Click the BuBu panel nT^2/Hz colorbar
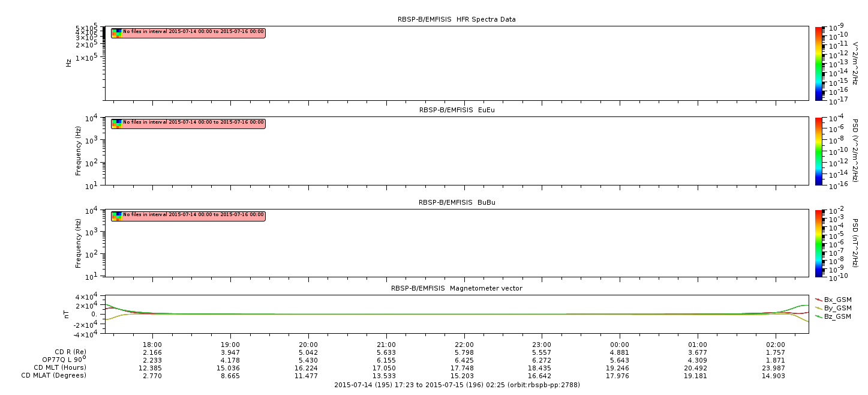This screenshot has height=395, width=868. (819, 243)
